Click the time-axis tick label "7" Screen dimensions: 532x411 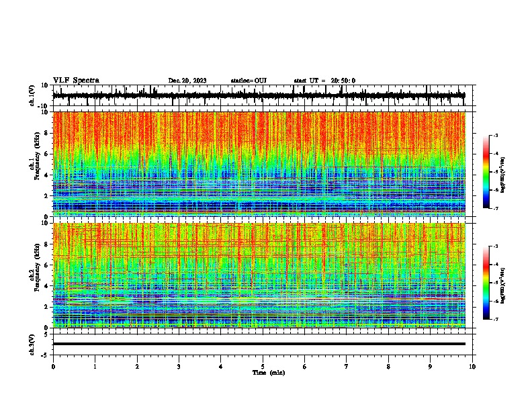tap(347, 367)
